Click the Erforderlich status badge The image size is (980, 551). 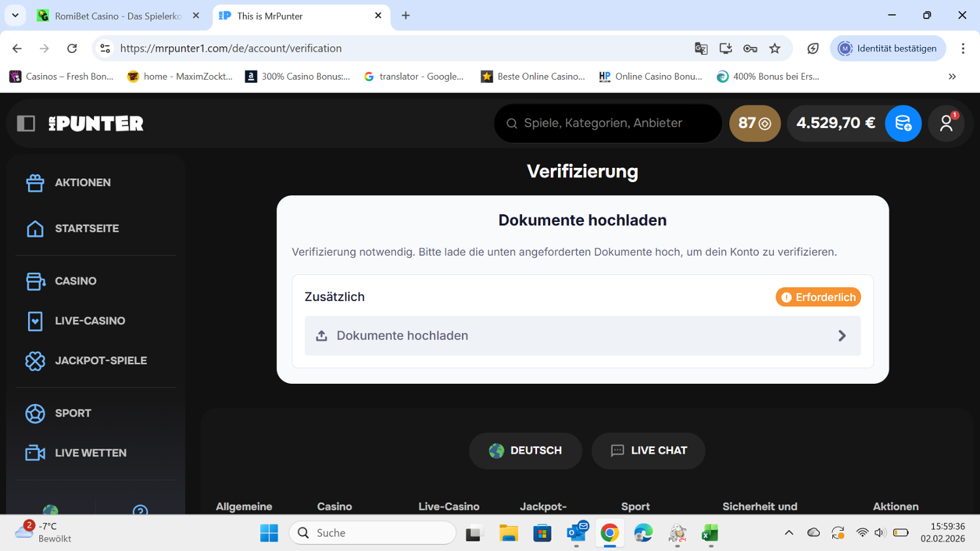[x=818, y=297]
